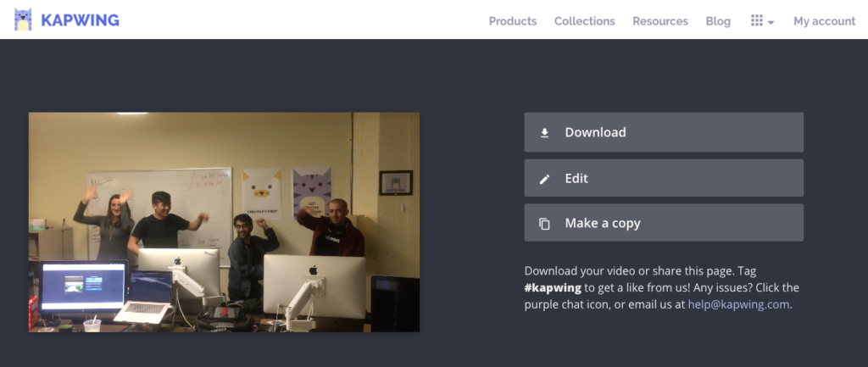
Task: Go to the Collections page
Action: 584,21
